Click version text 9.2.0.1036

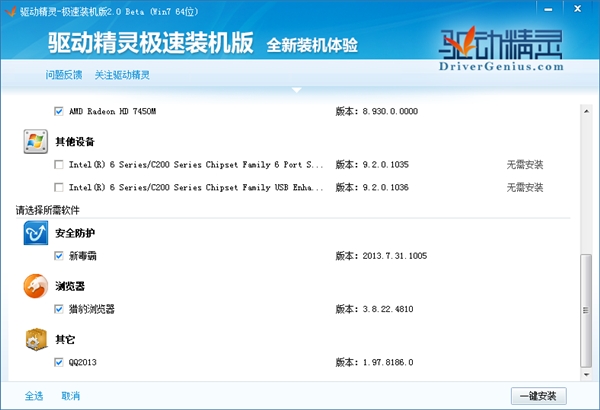point(386,187)
